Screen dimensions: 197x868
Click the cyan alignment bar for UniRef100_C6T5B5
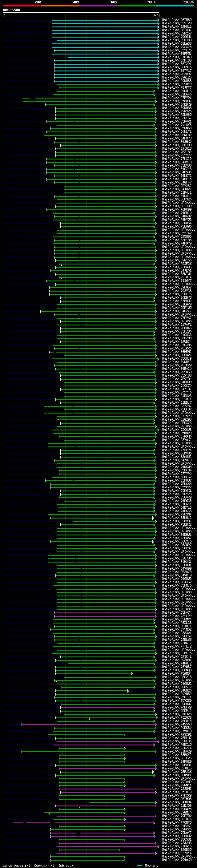click(x=105, y=20)
